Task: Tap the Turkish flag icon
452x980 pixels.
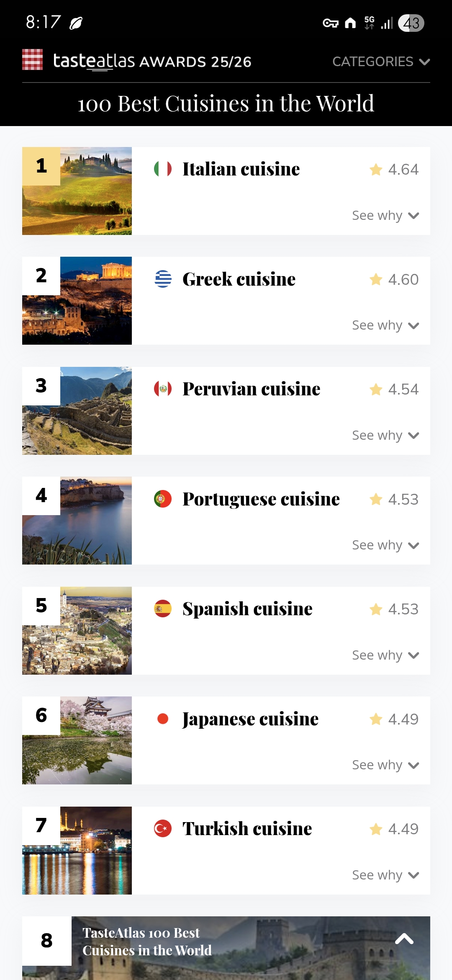Action: tap(163, 828)
